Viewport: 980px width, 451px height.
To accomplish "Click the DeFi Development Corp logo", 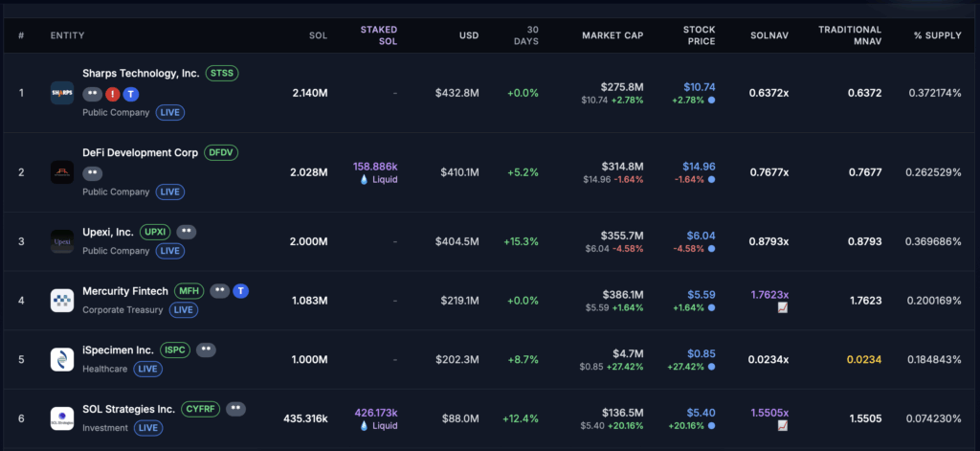I will 62,172.
